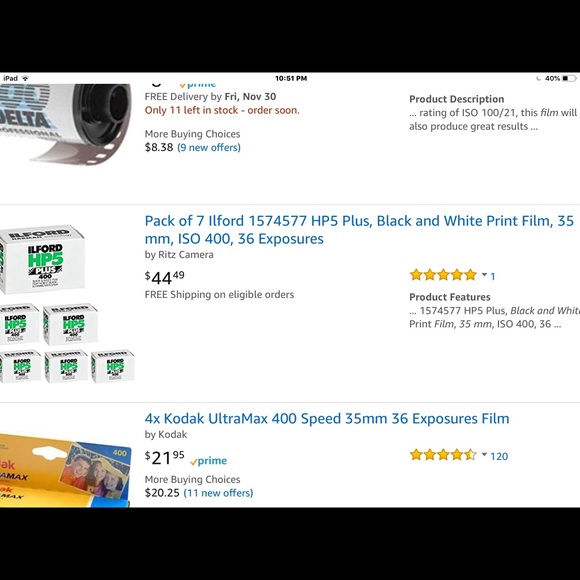Screen dimensions: 580x580
Task: Tap the Kodak UltraMax package thumbnail
Action: (65, 470)
